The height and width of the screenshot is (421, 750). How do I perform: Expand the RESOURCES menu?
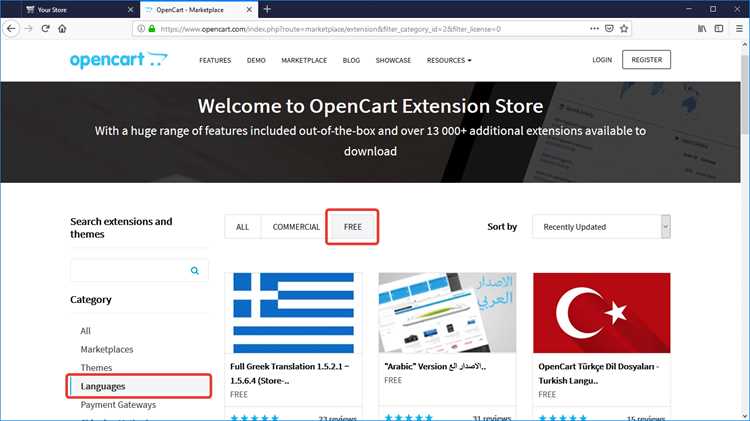click(449, 60)
